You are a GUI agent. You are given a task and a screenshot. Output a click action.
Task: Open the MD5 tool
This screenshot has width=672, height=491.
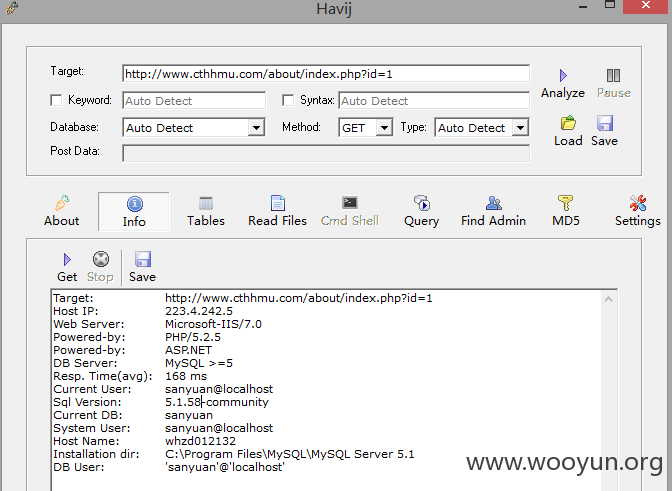pyautogui.click(x=566, y=212)
